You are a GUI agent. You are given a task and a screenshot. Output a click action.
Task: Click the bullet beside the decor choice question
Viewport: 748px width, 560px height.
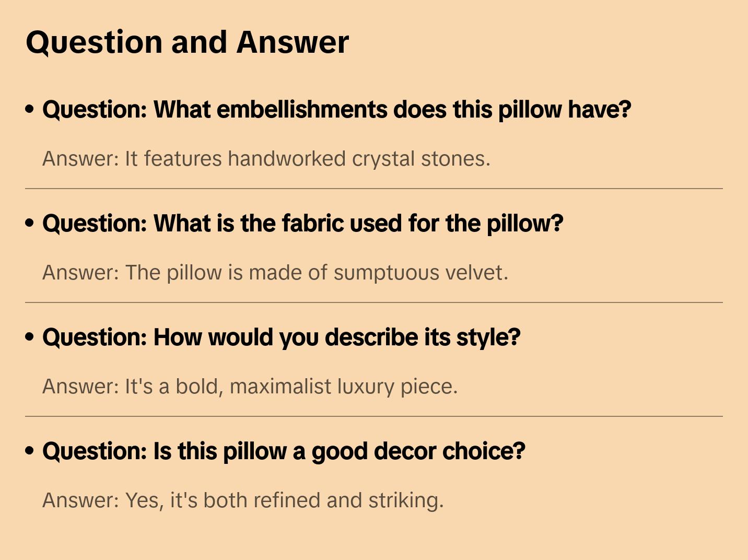pos(30,451)
